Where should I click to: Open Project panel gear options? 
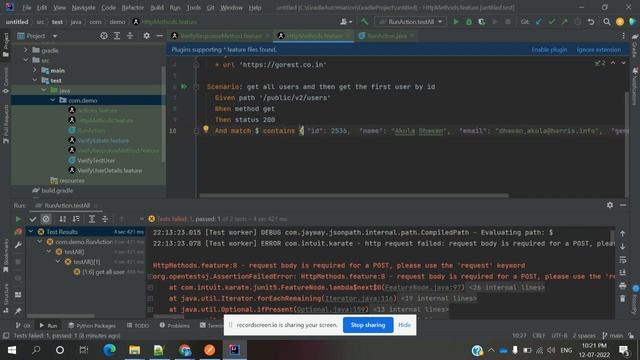[x=146, y=36]
